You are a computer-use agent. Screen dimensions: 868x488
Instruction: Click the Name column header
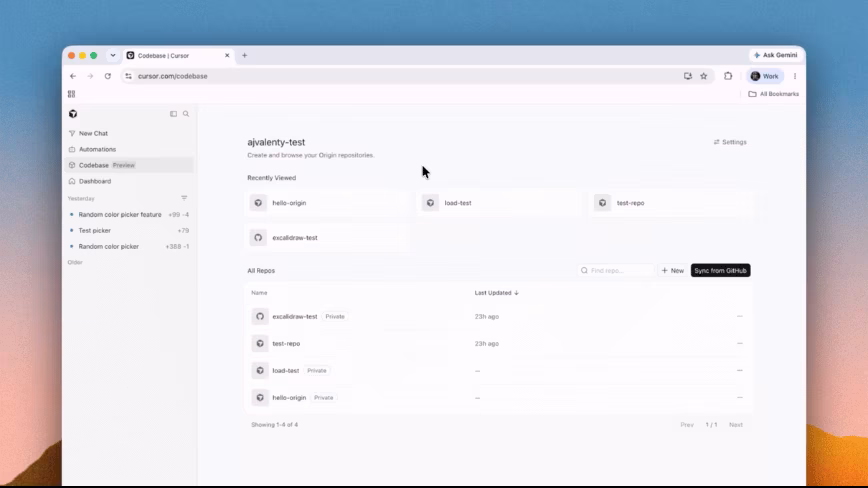point(259,293)
